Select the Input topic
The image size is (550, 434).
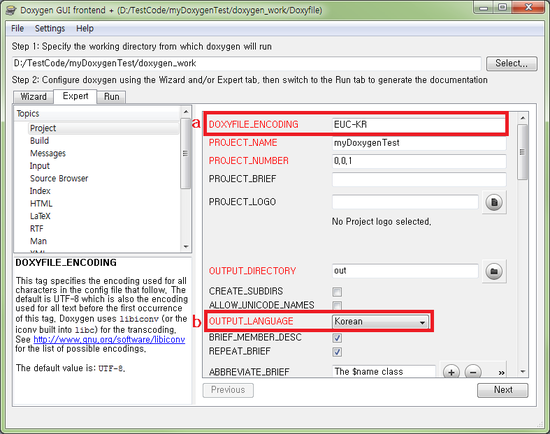pos(40,166)
